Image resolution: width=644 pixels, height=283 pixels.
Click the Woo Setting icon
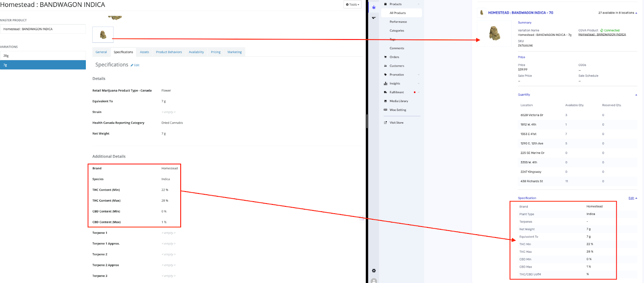point(385,110)
